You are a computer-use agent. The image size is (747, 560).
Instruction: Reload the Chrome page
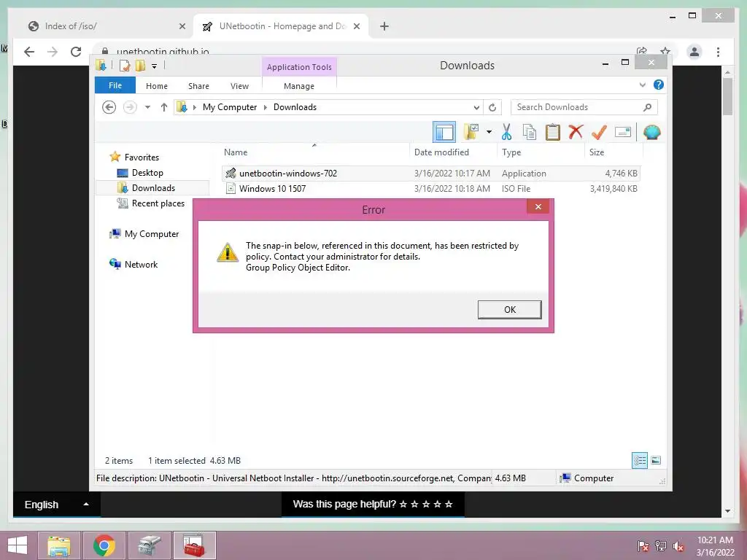pyautogui.click(x=76, y=52)
